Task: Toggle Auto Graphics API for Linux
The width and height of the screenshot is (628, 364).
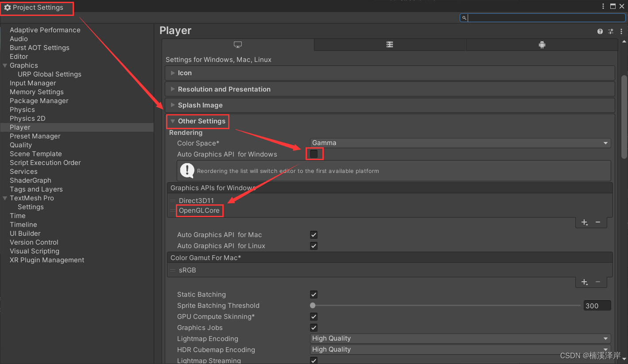Action: coord(314,246)
